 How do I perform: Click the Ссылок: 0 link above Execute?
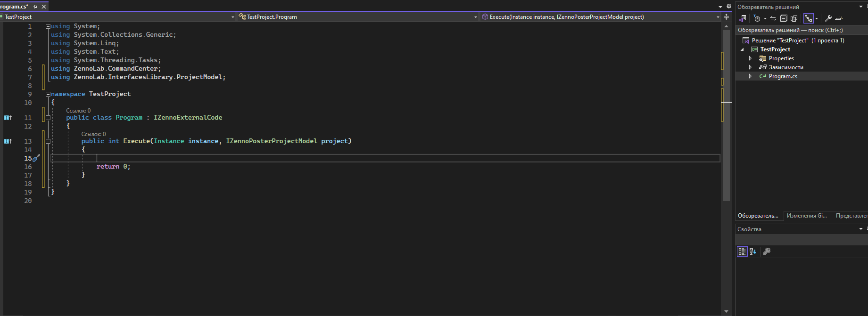tap(93, 134)
